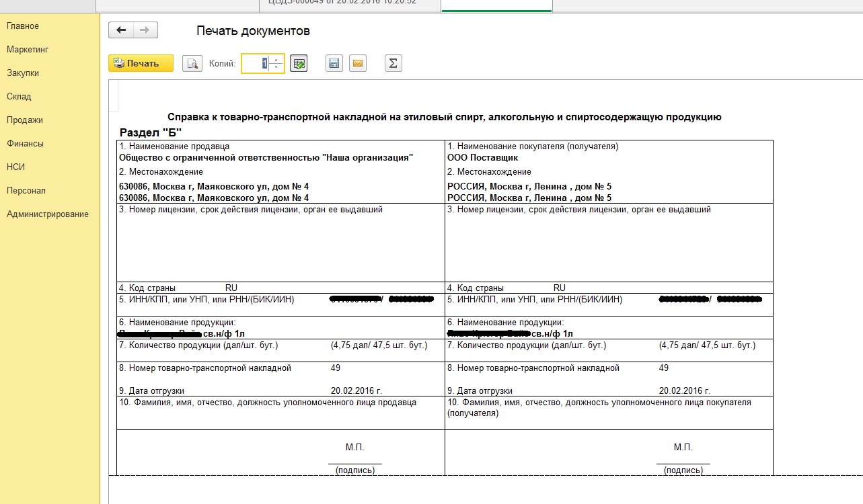
Task: Select buyer's product name ending 'св.н/ф 1л'
Action: [x=510, y=333]
